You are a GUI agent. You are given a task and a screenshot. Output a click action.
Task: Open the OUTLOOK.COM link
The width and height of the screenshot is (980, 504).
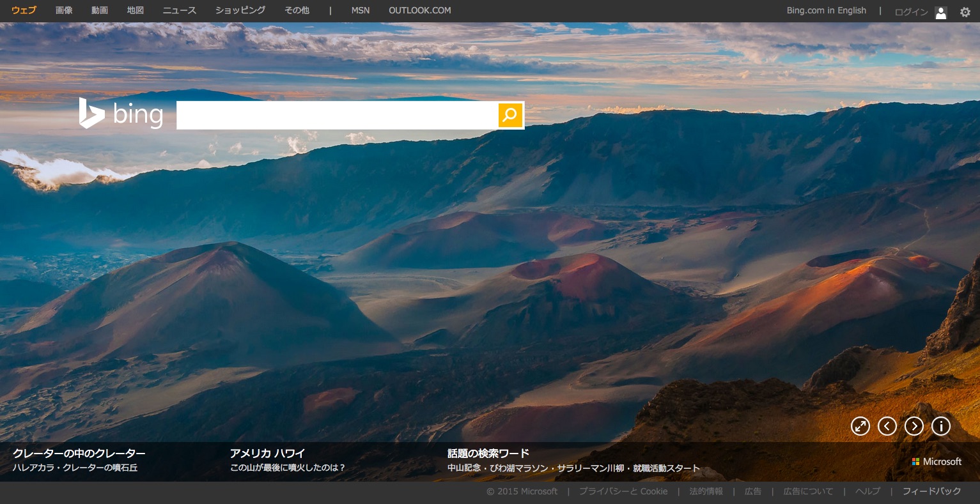419,10
